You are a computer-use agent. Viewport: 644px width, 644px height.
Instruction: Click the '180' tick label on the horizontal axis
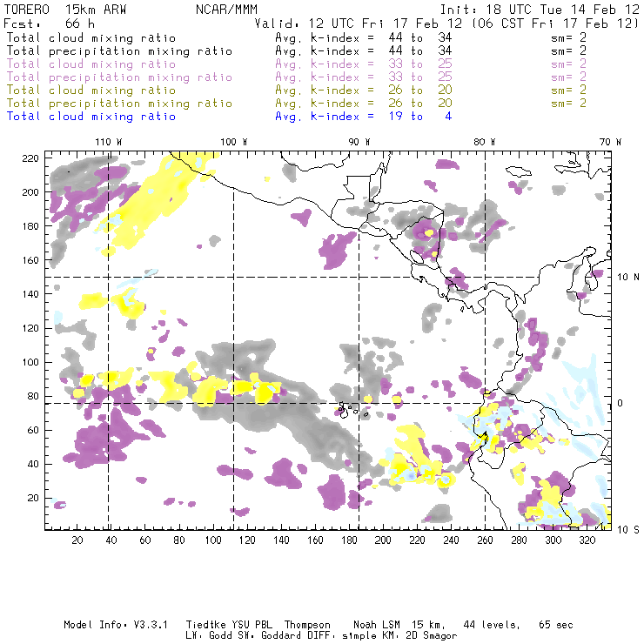pos(349,540)
